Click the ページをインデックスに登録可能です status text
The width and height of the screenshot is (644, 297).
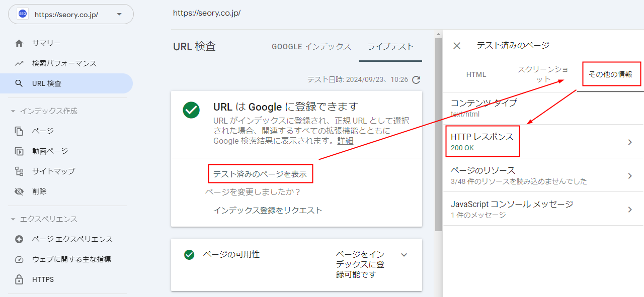361,264
